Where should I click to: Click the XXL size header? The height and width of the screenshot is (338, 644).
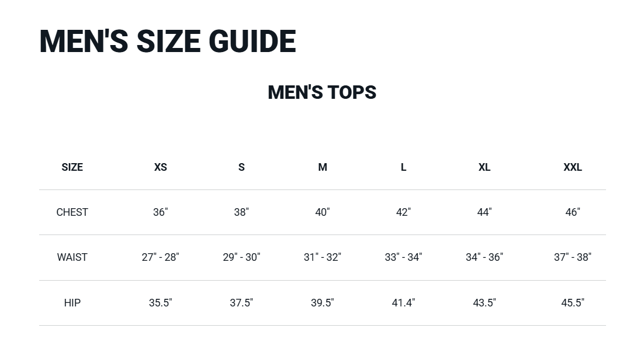[x=573, y=167]
